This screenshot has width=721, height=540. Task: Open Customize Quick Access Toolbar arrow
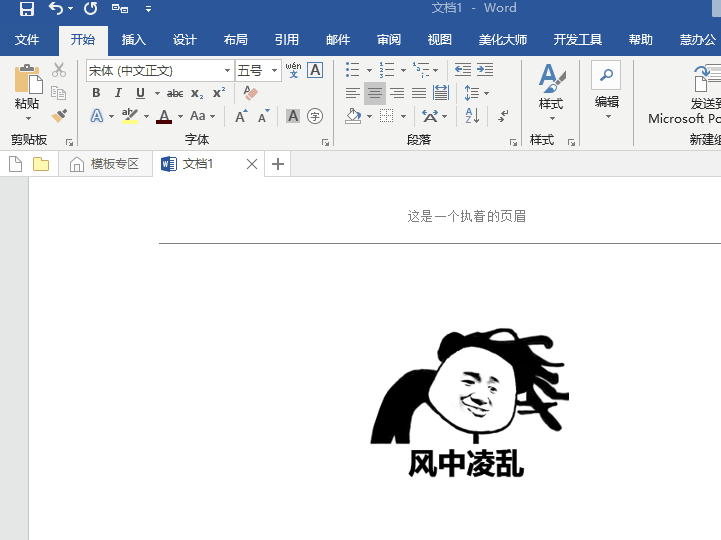148,9
